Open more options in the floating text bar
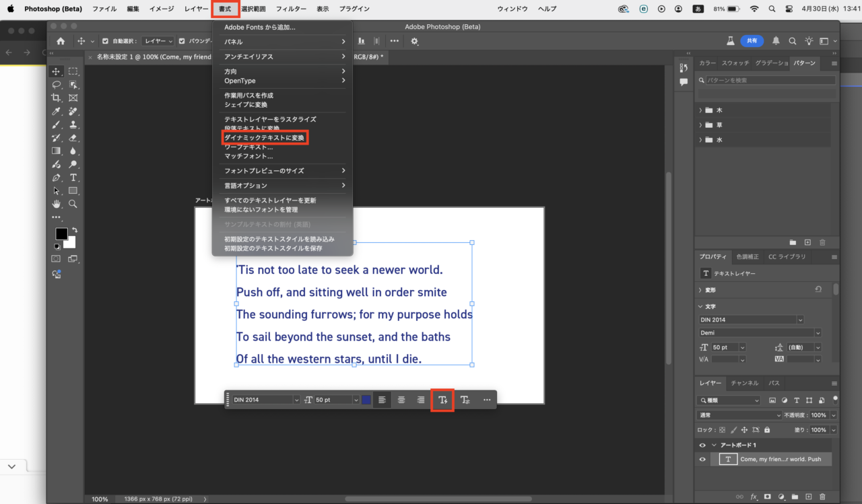 coord(487,400)
